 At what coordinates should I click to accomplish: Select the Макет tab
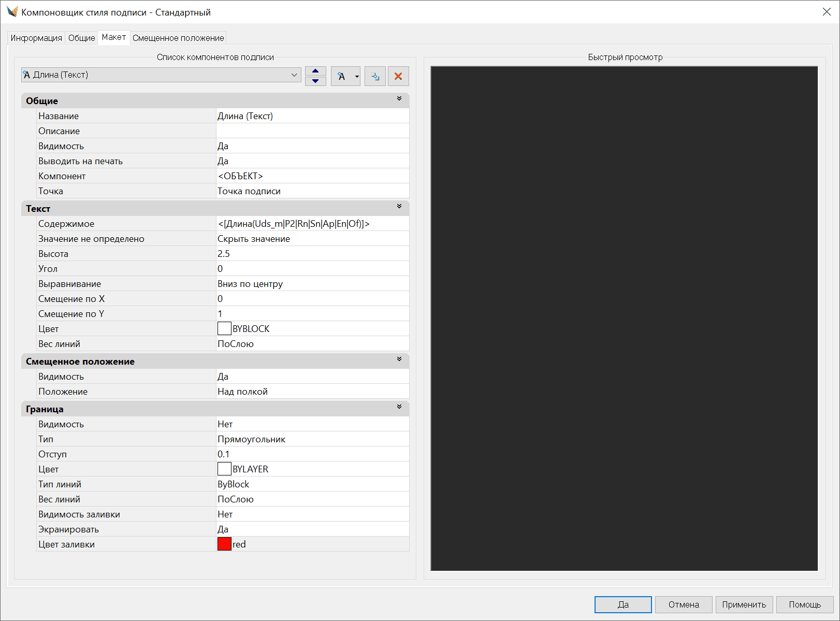coord(114,37)
